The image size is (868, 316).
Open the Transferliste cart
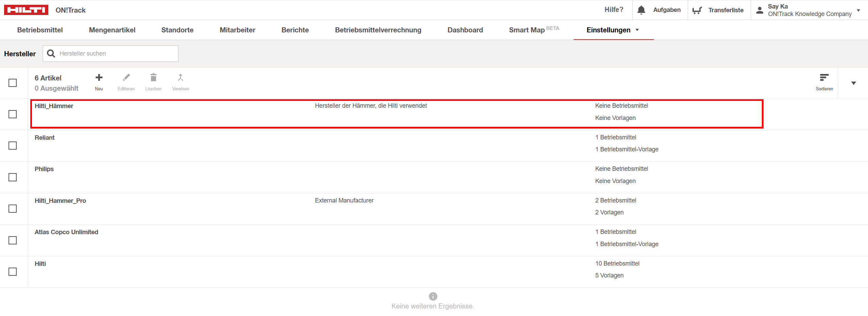pyautogui.click(x=697, y=10)
